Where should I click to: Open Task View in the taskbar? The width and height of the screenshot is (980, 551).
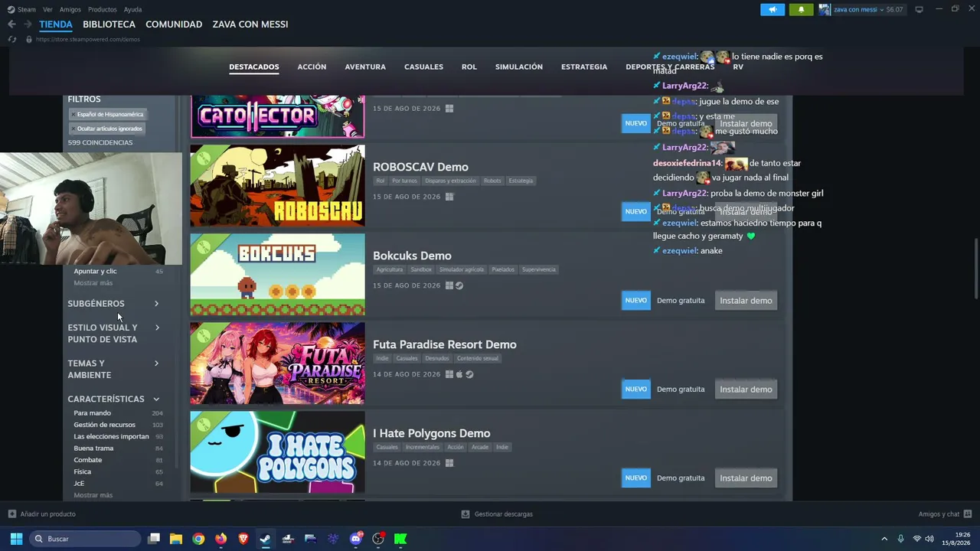coord(154,539)
